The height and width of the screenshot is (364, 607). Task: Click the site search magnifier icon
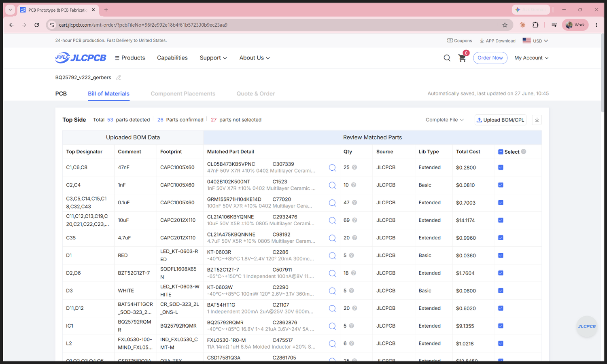point(447,58)
